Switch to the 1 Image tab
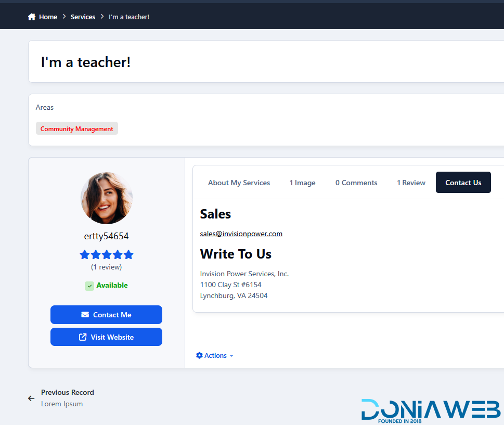 click(302, 183)
